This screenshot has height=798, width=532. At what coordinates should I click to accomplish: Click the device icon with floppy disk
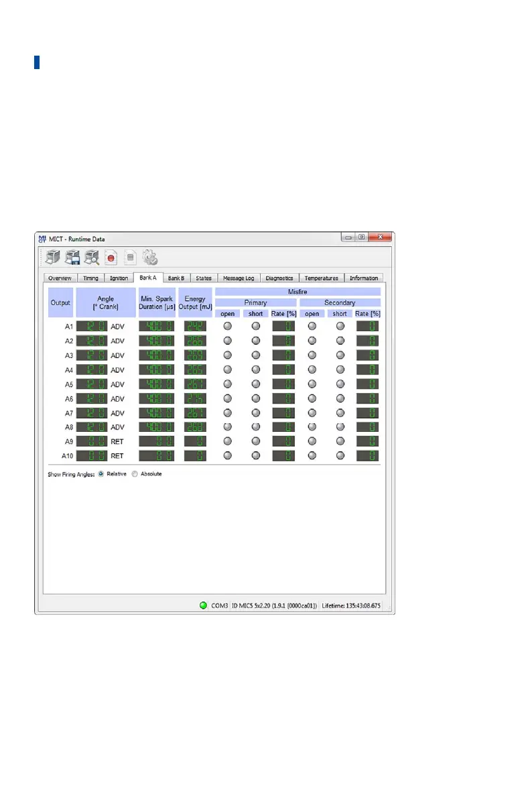point(72,258)
